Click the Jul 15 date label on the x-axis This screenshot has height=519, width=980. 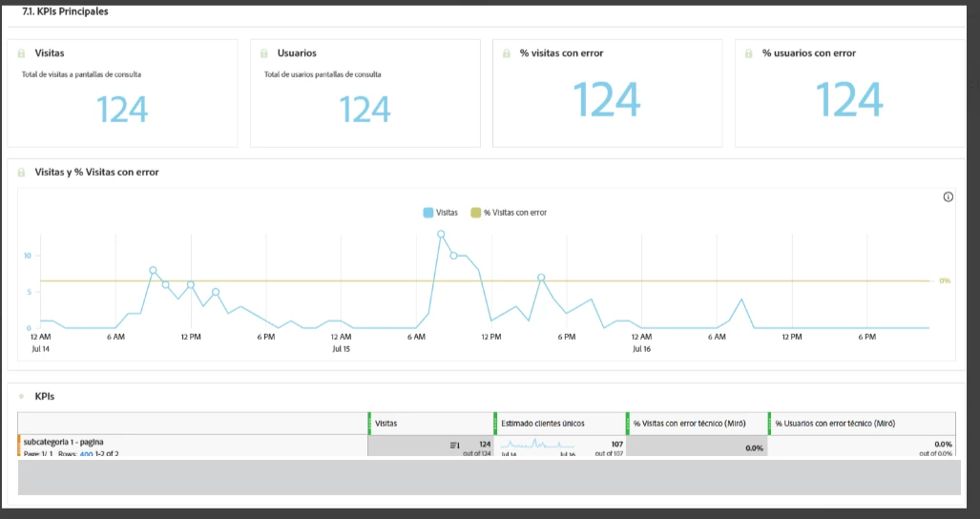(x=342, y=349)
